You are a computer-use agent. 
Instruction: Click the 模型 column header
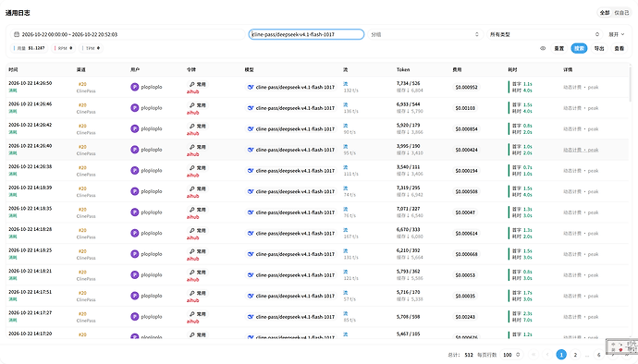pos(249,69)
